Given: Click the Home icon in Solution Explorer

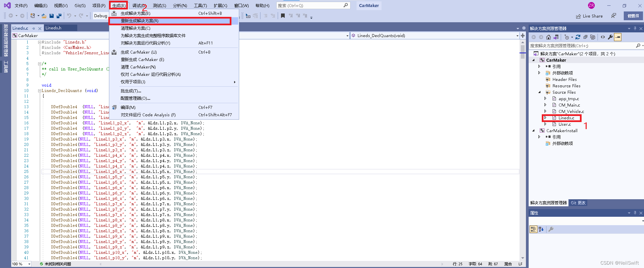Looking at the screenshot, I should click(549, 37).
